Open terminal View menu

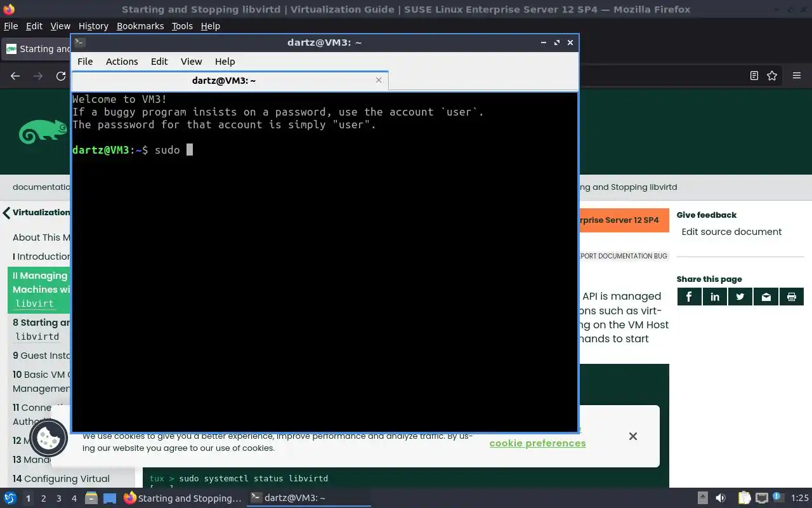191,62
